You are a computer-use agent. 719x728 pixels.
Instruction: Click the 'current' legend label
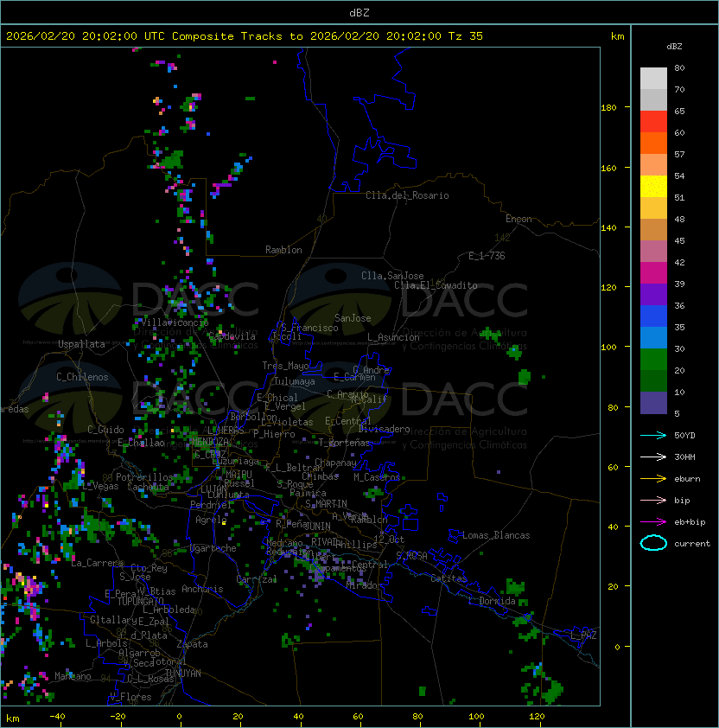tap(692, 544)
